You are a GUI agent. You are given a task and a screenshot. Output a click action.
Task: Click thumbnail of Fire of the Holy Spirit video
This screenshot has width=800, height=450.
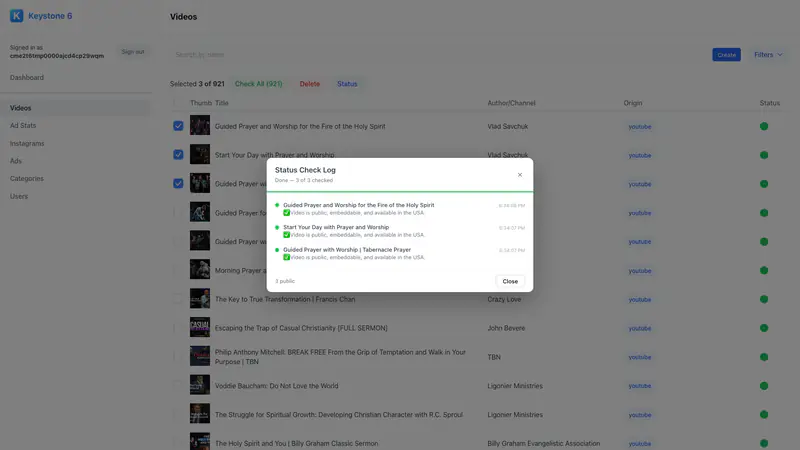pyautogui.click(x=200, y=125)
